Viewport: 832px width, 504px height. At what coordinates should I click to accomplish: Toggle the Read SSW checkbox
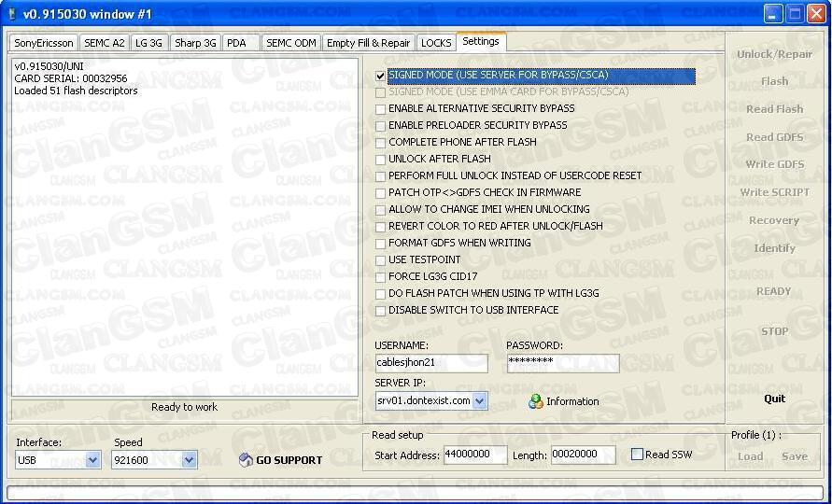637,455
